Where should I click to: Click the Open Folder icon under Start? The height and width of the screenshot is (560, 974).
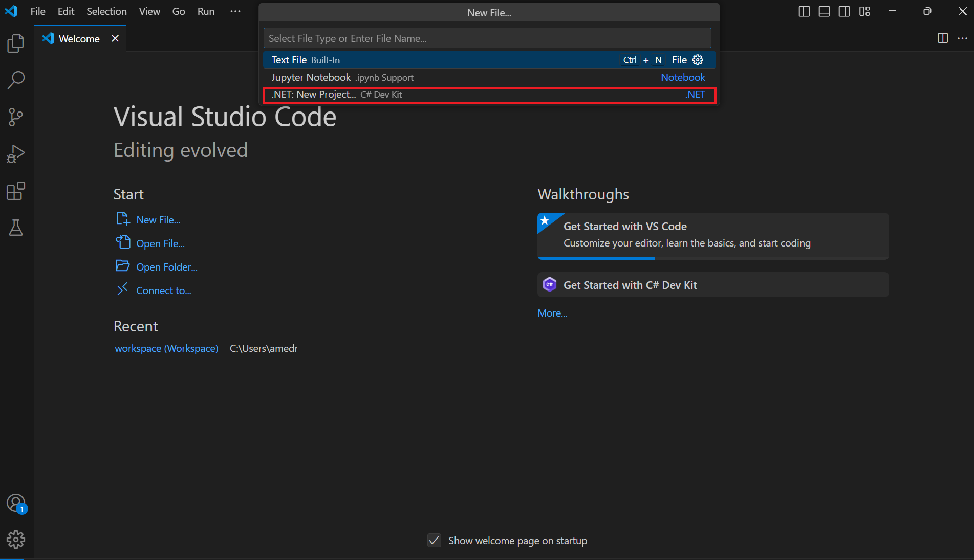pyautogui.click(x=123, y=266)
